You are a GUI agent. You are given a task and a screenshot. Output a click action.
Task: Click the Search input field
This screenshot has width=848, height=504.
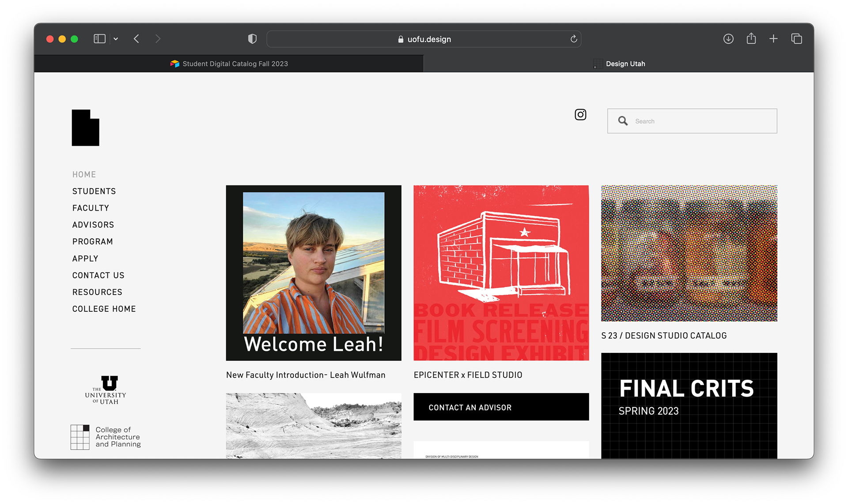(702, 121)
